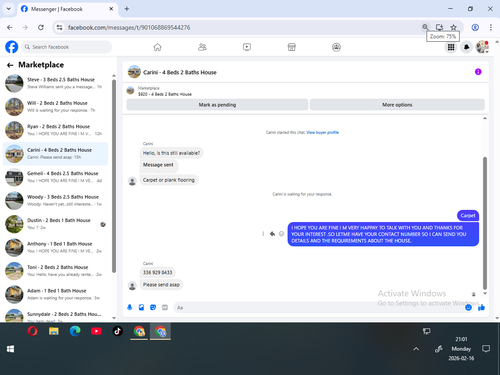Image resolution: width=500 pixels, height=375 pixels.
Task: React with emoji to blue message
Action: [x=281, y=234]
